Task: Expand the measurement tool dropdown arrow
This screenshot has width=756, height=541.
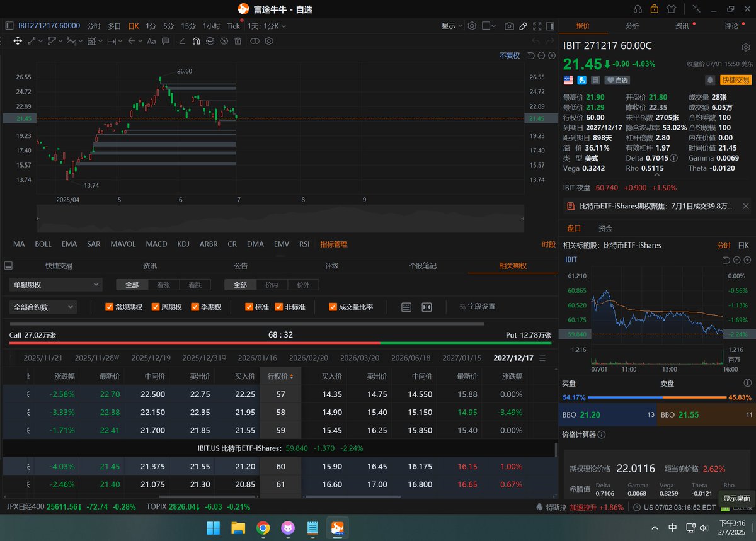Action: pos(121,41)
